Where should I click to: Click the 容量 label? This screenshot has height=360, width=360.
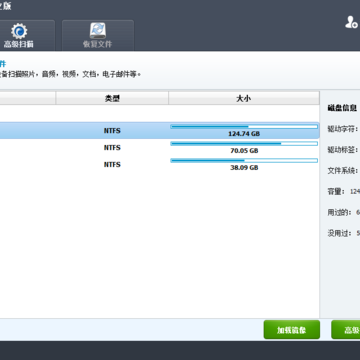click(x=336, y=191)
